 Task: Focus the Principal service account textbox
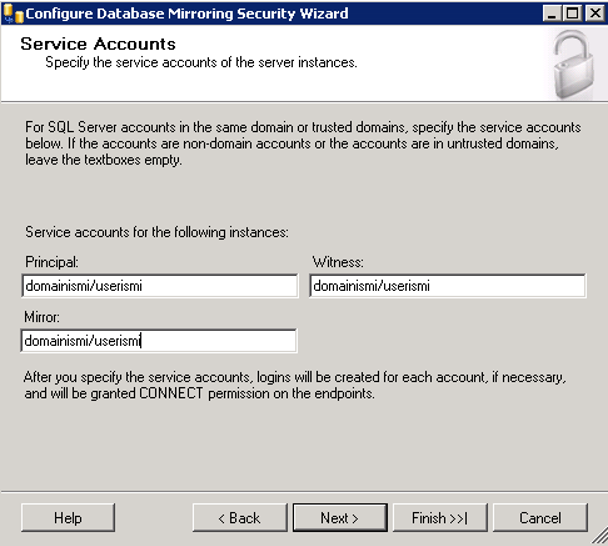(160, 286)
